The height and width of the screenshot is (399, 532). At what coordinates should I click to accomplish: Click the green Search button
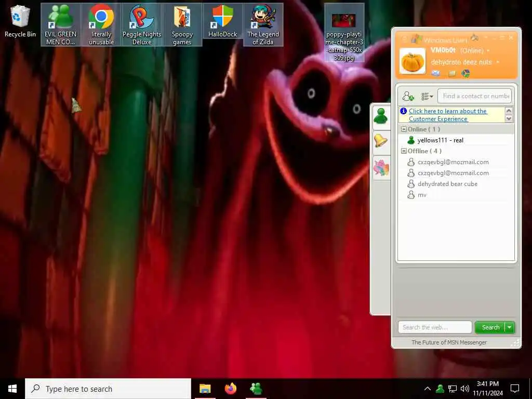(x=490, y=327)
